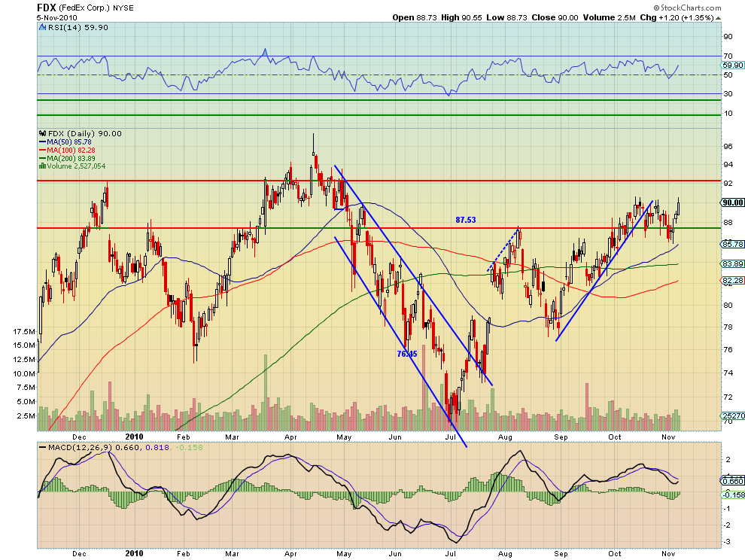
Task: Click the "10" level on the RSI axis
Action: click(x=728, y=114)
